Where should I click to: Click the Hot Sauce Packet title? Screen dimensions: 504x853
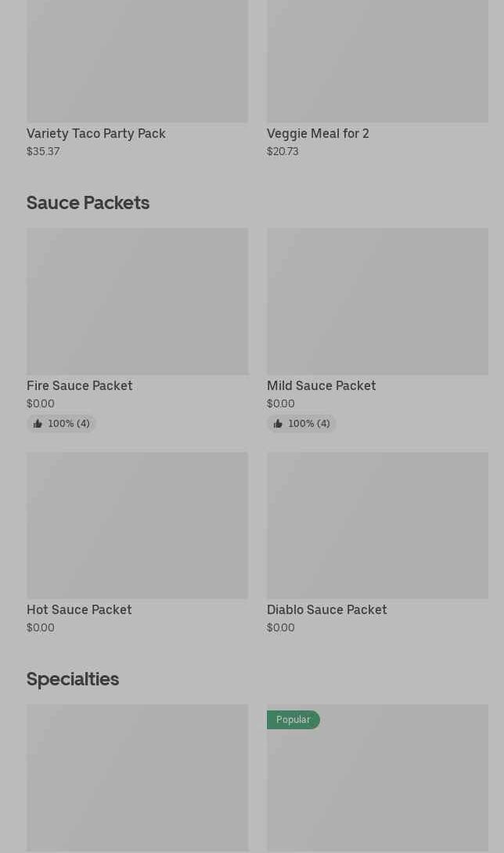(x=79, y=610)
